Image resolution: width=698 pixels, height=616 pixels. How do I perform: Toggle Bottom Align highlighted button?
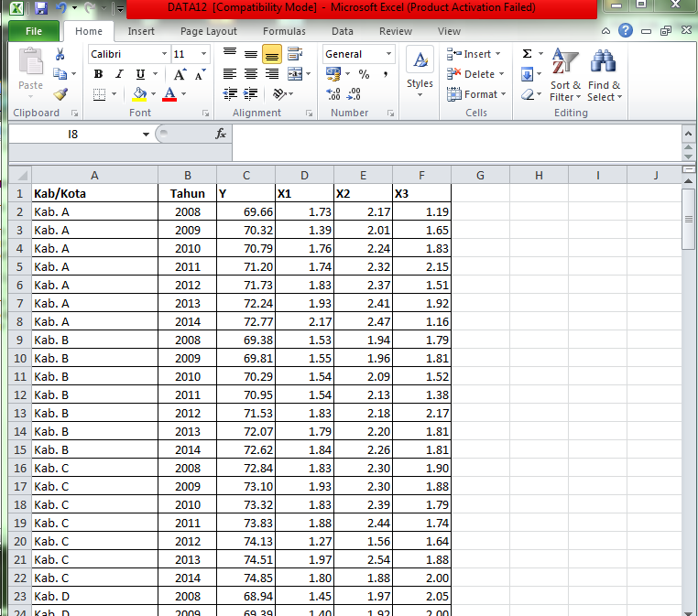click(x=272, y=54)
